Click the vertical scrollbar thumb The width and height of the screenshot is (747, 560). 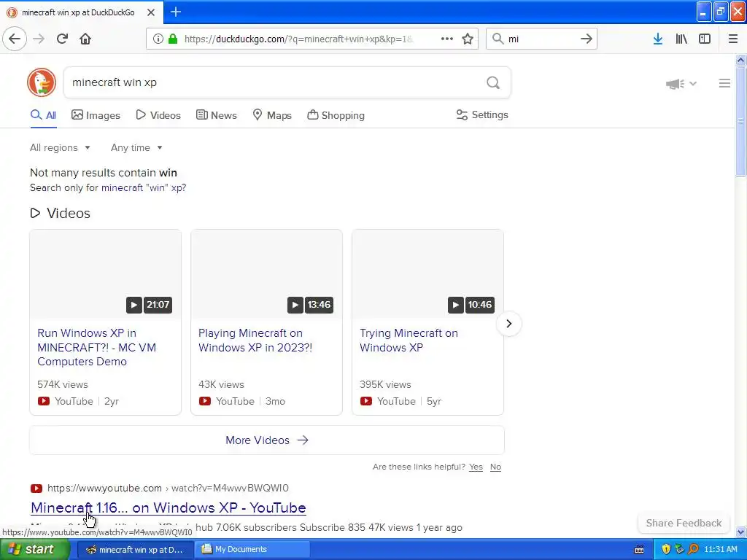click(741, 122)
